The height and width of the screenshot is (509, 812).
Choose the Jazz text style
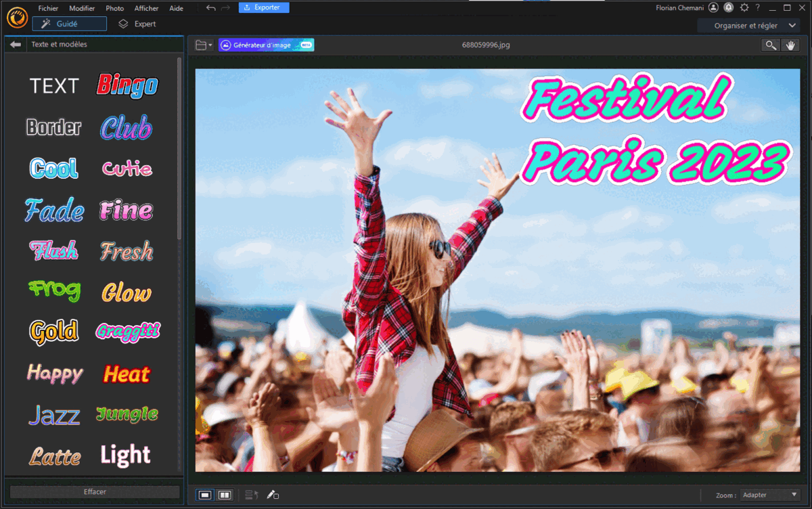(x=54, y=415)
